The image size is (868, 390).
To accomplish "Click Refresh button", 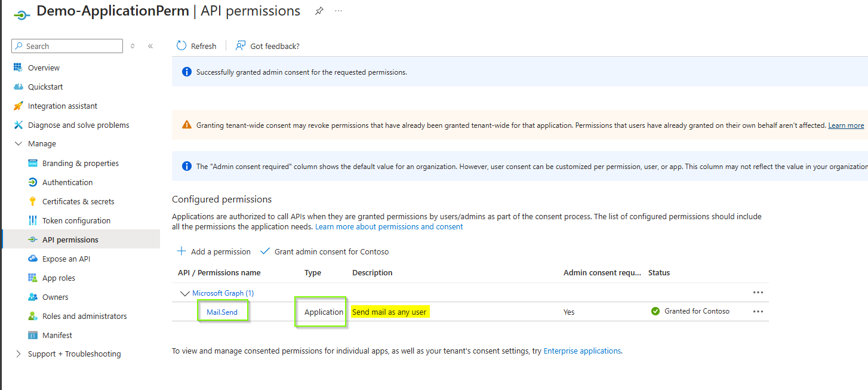I will click(196, 46).
